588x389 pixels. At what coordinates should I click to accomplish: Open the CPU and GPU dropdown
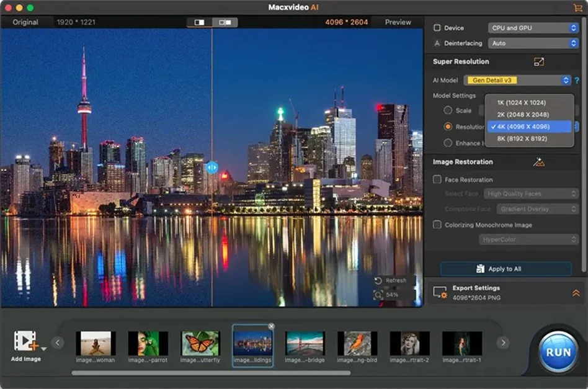533,28
